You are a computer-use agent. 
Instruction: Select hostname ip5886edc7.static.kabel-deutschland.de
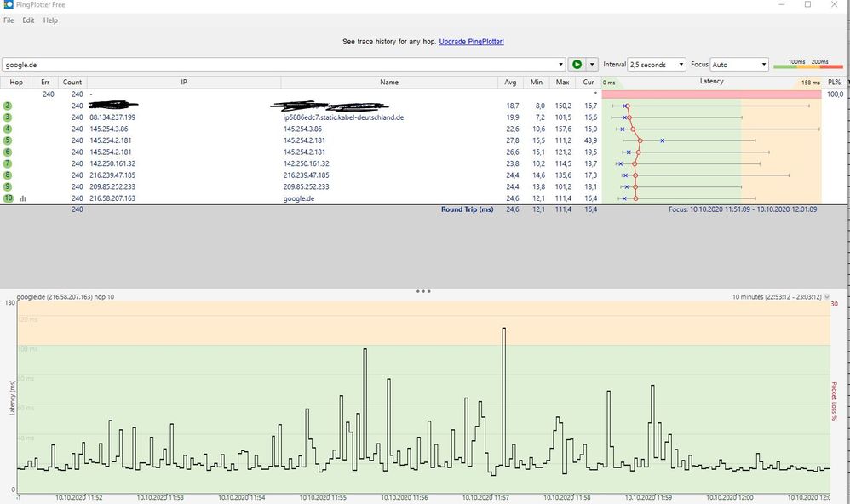pos(343,117)
